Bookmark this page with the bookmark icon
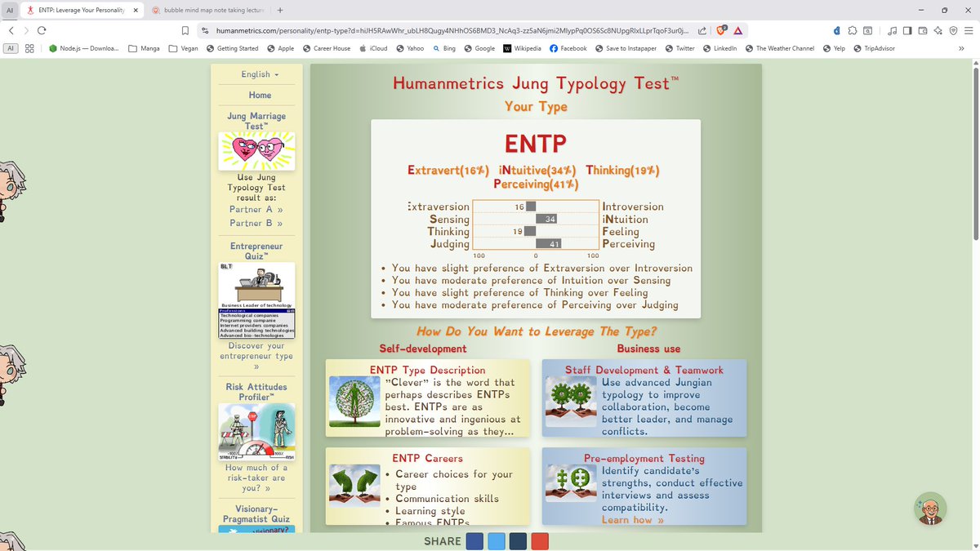Image resolution: width=980 pixels, height=551 pixels. (x=186, y=30)
